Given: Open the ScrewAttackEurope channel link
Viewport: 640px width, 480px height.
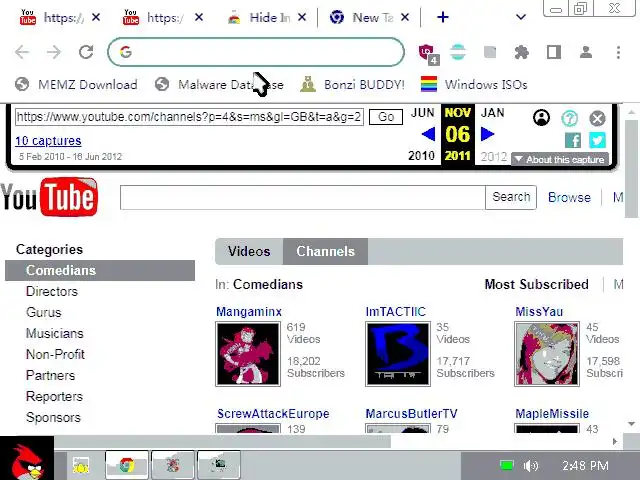Looking at the screenshot, I should click(x=273, y=414).
